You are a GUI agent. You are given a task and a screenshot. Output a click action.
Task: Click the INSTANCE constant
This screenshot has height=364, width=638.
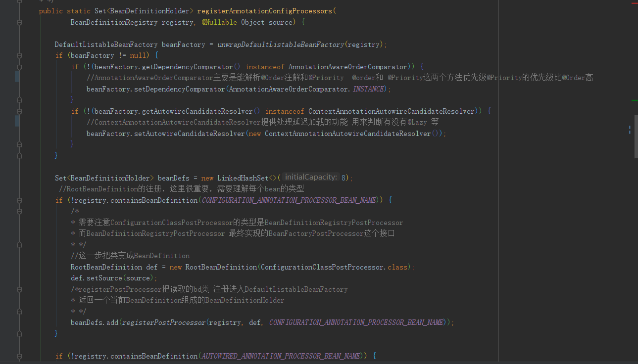369,89
